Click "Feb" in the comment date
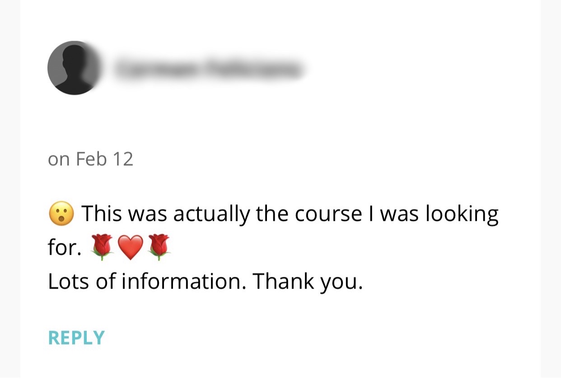Image resolution: width=561 pixels, height=392 pixels. 91,159
